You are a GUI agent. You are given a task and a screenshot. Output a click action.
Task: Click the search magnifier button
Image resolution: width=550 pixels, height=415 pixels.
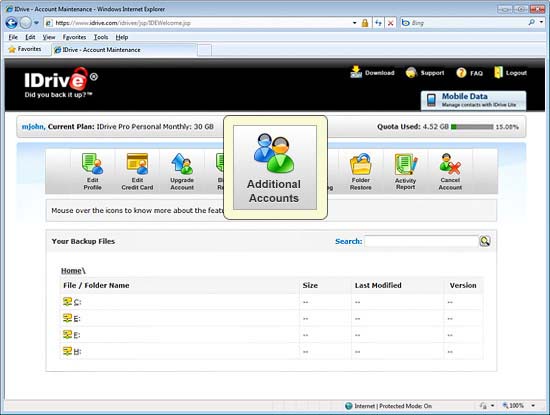tap(485, 241)
